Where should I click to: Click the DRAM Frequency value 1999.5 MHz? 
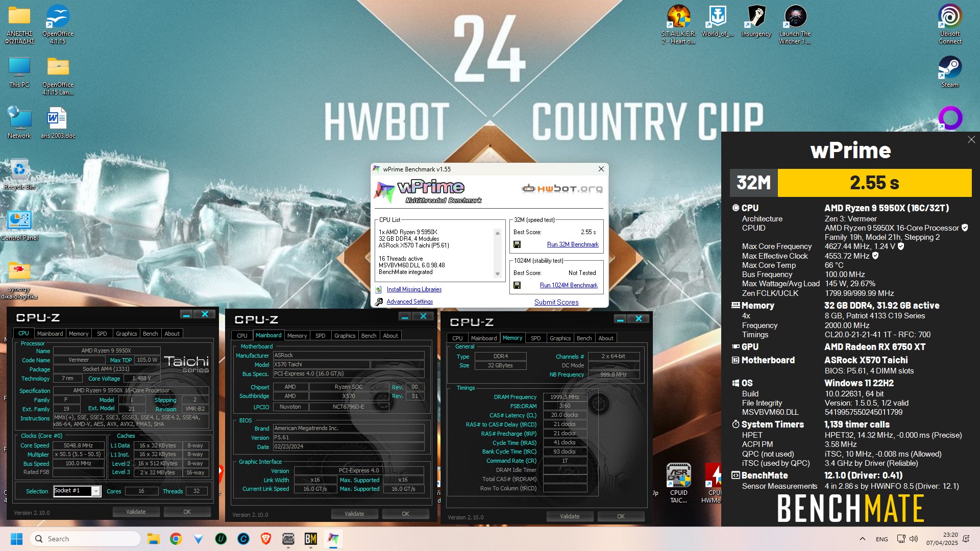coord(565,397)
